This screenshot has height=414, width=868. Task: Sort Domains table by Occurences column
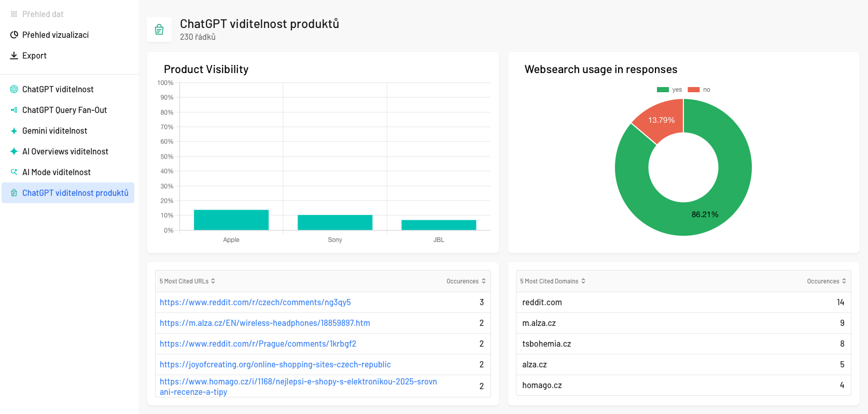click(826, 281)
